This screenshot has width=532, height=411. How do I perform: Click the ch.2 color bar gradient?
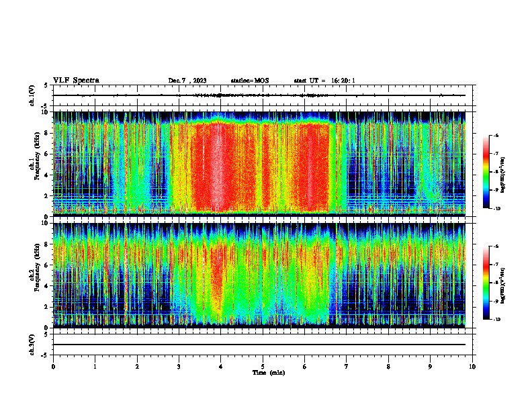(486, 283)
